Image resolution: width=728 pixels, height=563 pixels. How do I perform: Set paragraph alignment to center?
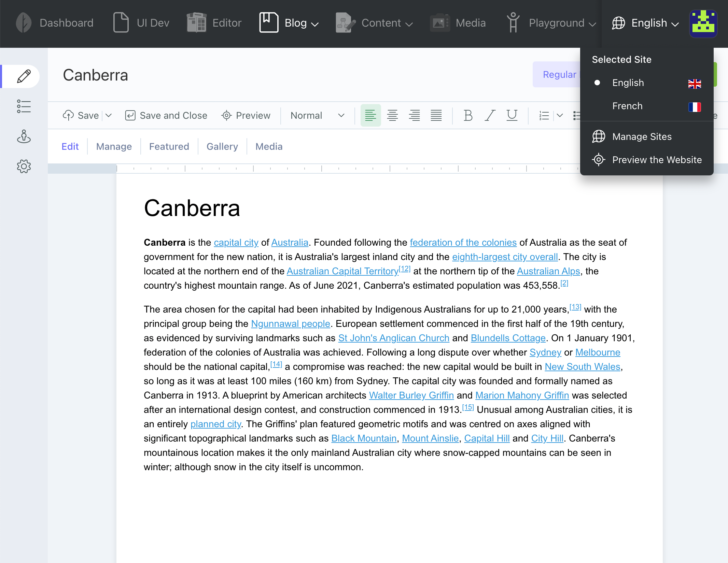[x=392, y=115]
